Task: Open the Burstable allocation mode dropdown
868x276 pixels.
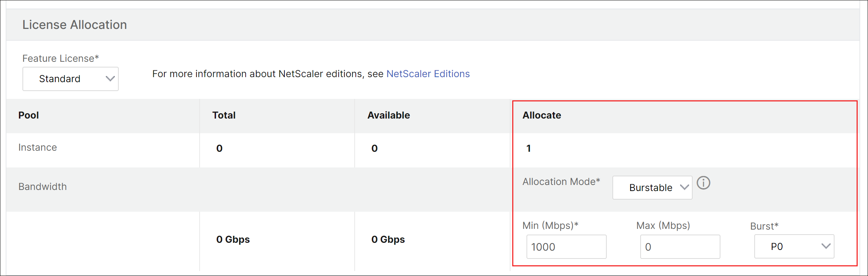Action: [x=652, y=187]
